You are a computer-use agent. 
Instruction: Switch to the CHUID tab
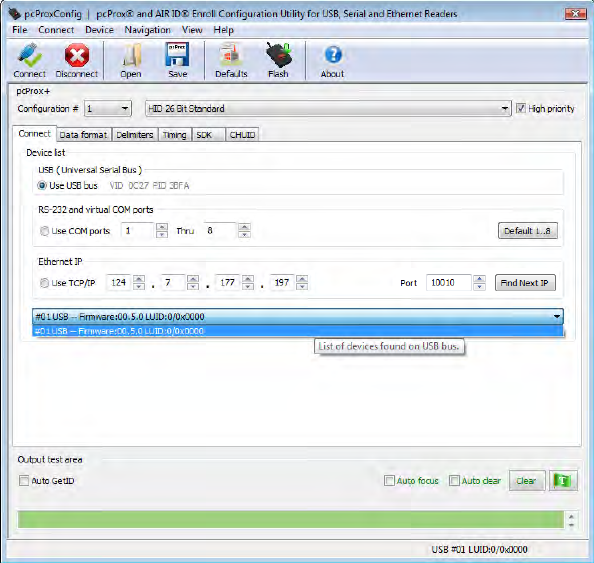tap(242, 135)
